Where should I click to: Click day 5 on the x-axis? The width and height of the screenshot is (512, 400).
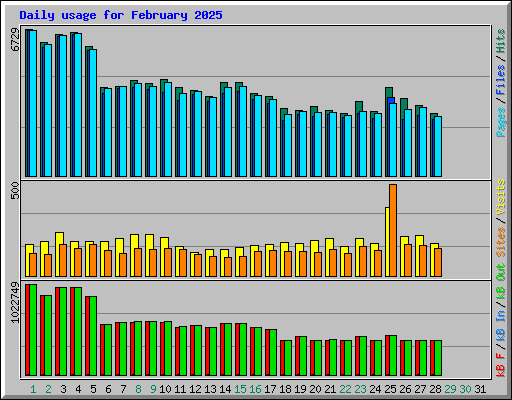click(x=93, y=389)
